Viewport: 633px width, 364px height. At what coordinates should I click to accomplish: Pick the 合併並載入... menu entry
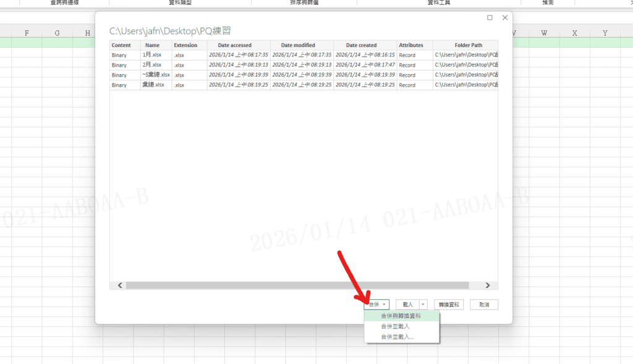click(397, 337)
